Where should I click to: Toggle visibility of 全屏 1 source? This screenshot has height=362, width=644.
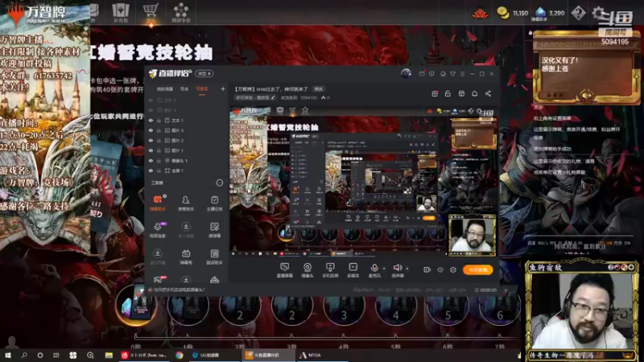151,171
